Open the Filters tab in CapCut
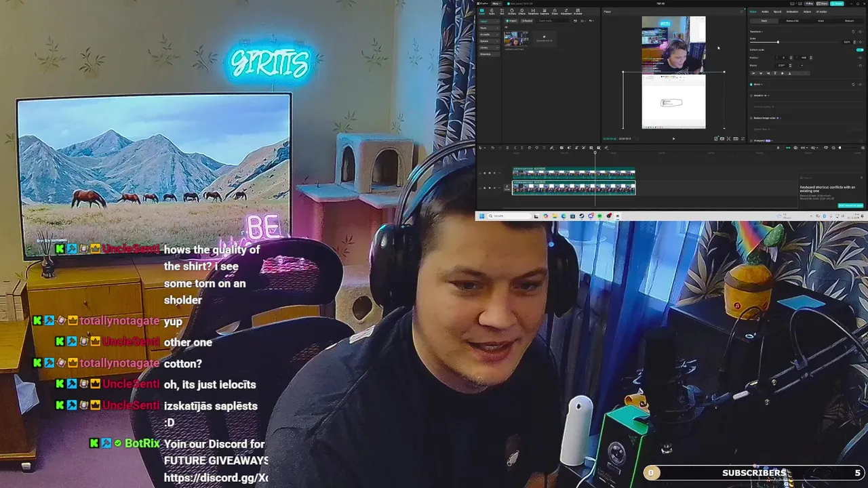868x488 pixels. click(555, 12)
